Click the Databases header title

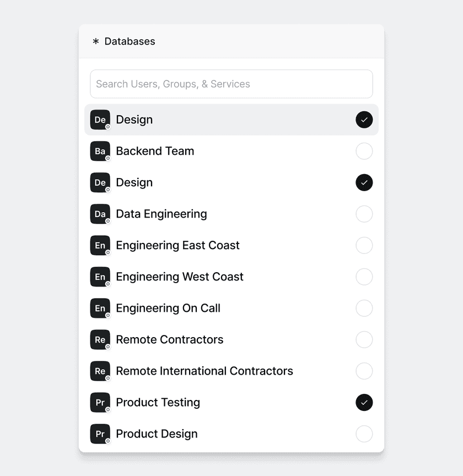[x=130, y=41]
